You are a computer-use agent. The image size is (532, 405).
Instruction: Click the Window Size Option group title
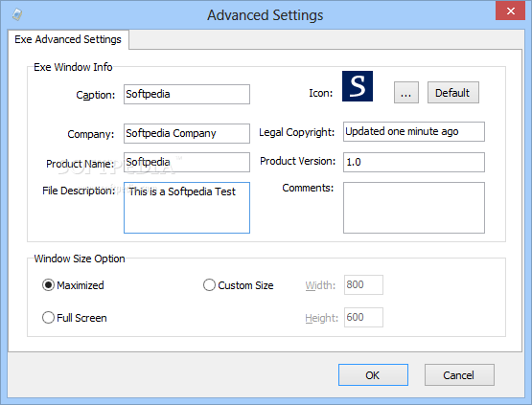pos(80,259)
